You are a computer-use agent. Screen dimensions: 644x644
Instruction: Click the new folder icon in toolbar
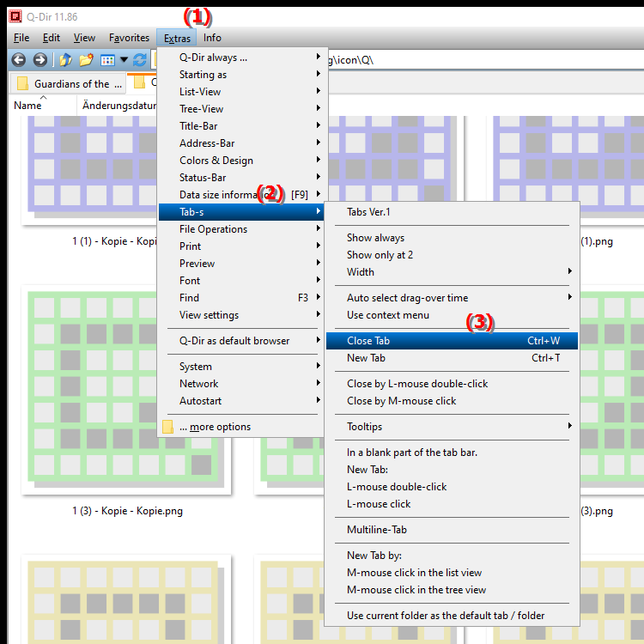coord(86,60)
